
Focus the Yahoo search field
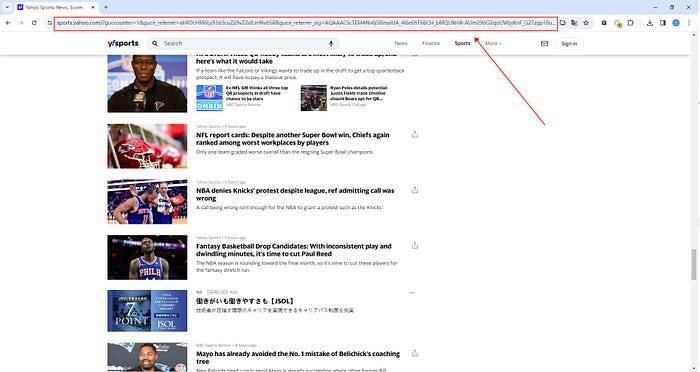pyautogui.click(x=243, y=43)
